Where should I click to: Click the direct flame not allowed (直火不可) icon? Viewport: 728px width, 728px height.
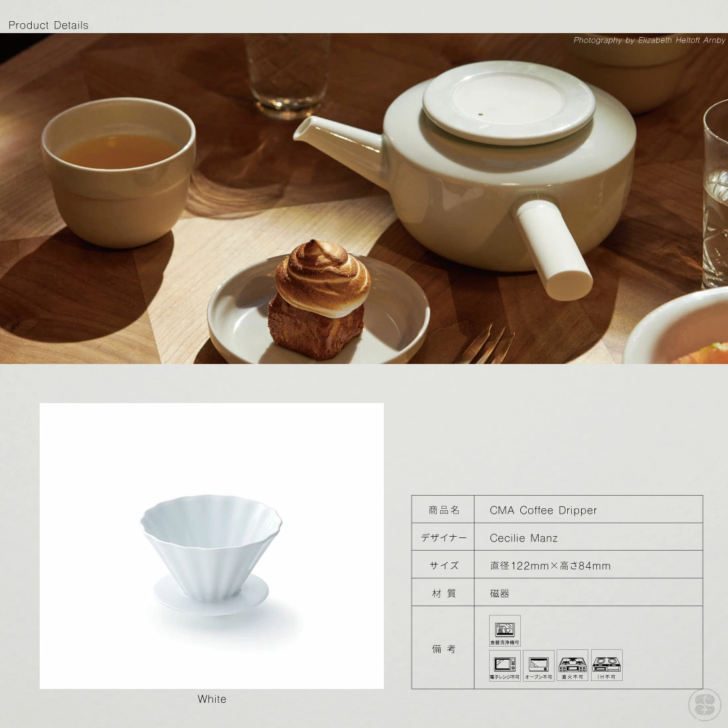[x=572, y=665]
